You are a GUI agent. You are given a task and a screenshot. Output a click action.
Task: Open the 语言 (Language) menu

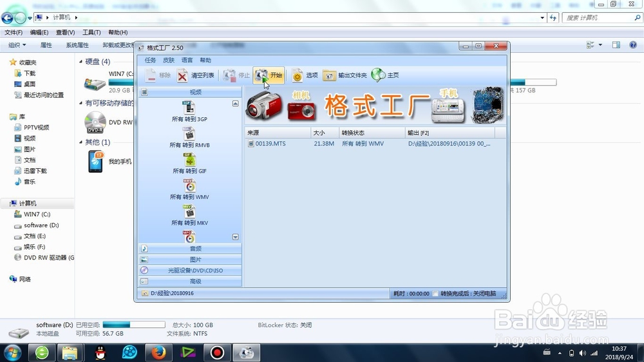tap(187, 61)
